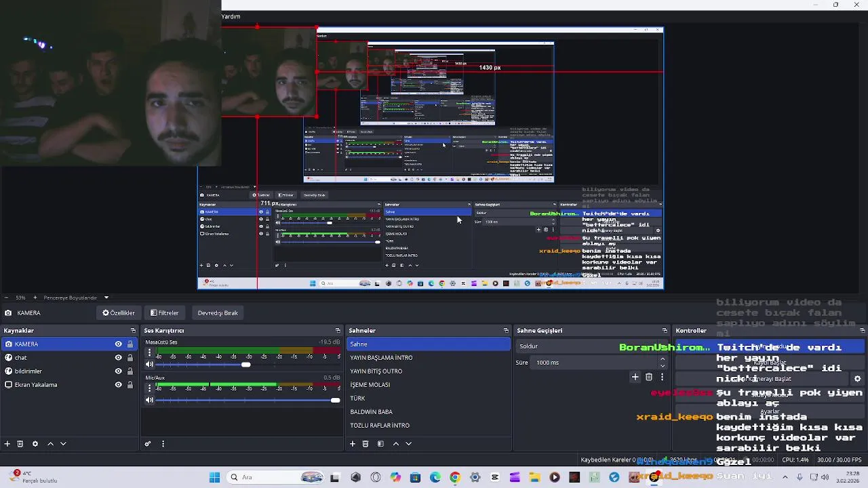Open source properties gear in the Kaynaklar toolbar
The height and width of the screenshot is (488, 868).
(x=35, y=444)
